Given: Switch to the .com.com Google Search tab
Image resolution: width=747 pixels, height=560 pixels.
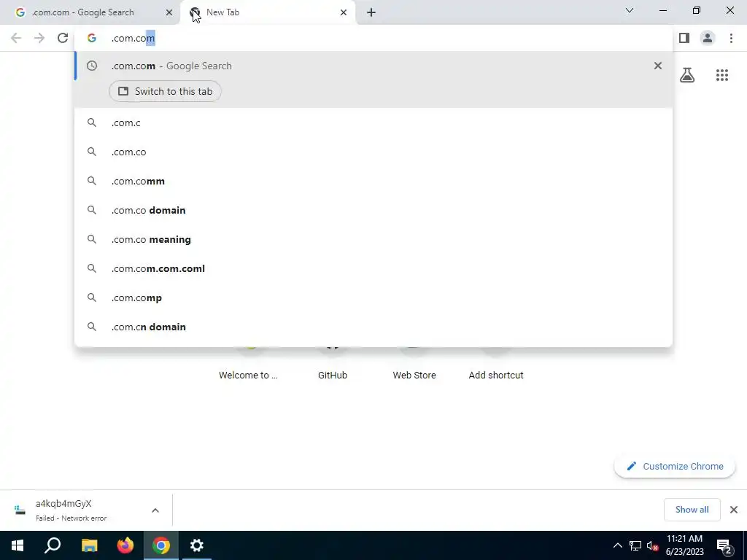Looking at the screenshot, I should pos(90,12).
